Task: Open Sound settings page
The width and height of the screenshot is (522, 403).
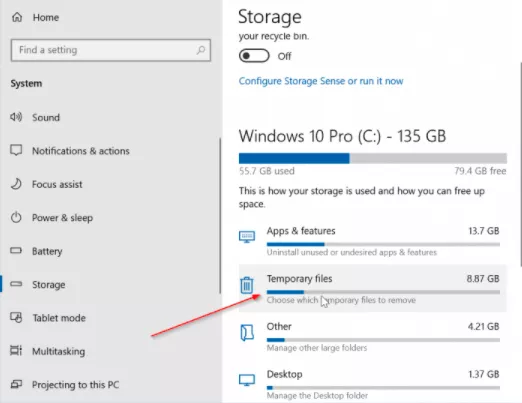Action: (46, 117)
